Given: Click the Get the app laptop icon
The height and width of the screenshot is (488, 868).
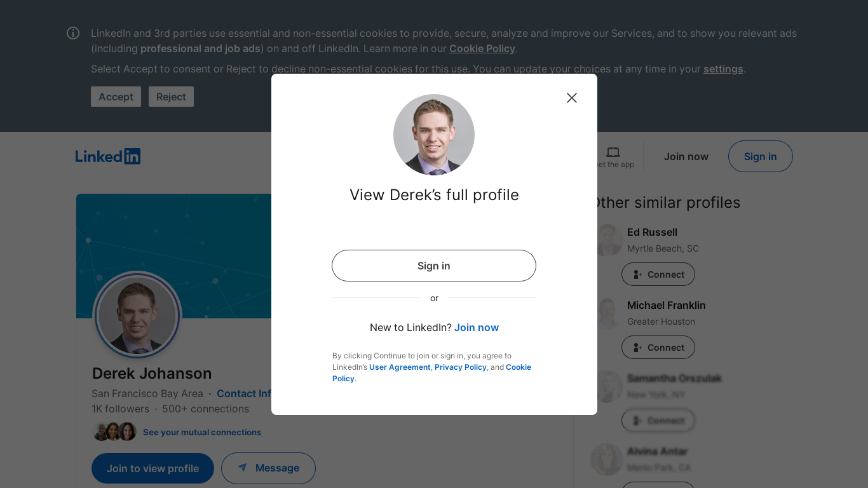Looking at the screenshot, I should (613, 152).
